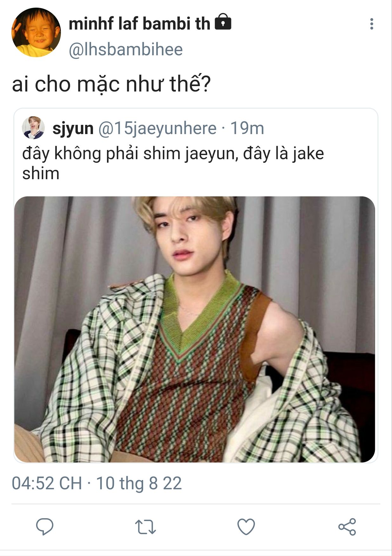Like the tweet with the heart icon
The width and height of the screenshot is (392, 556).
tap(246, 526)
